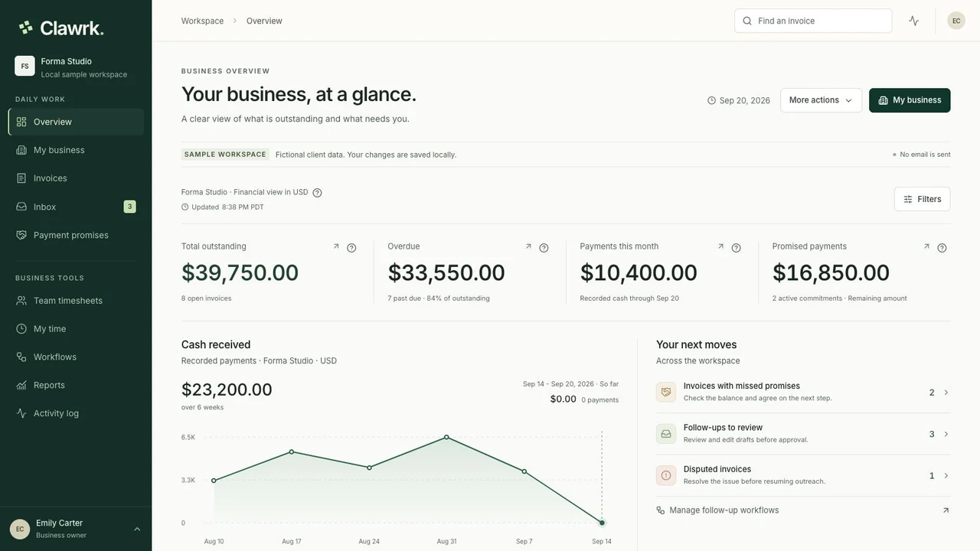Open Team timesheets in sidebar
Viewport: 980px width, 551px height.
(x=76, y=301)
